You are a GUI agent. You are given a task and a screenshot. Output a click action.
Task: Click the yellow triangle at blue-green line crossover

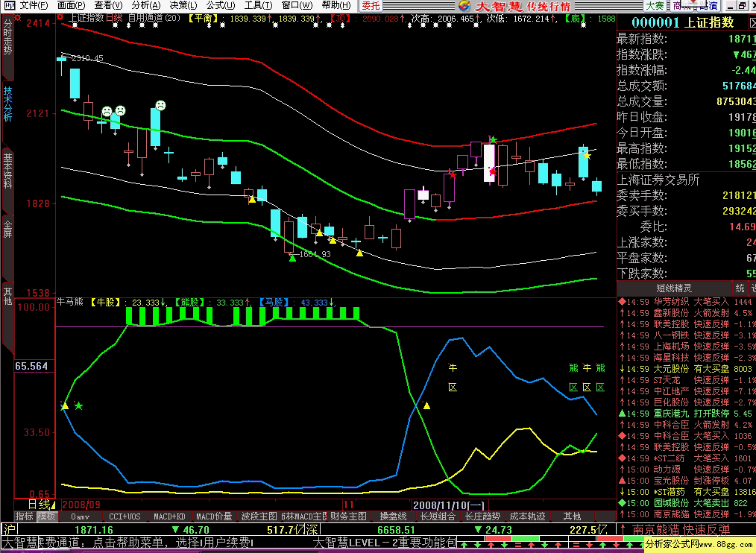[x=426, y=406]
